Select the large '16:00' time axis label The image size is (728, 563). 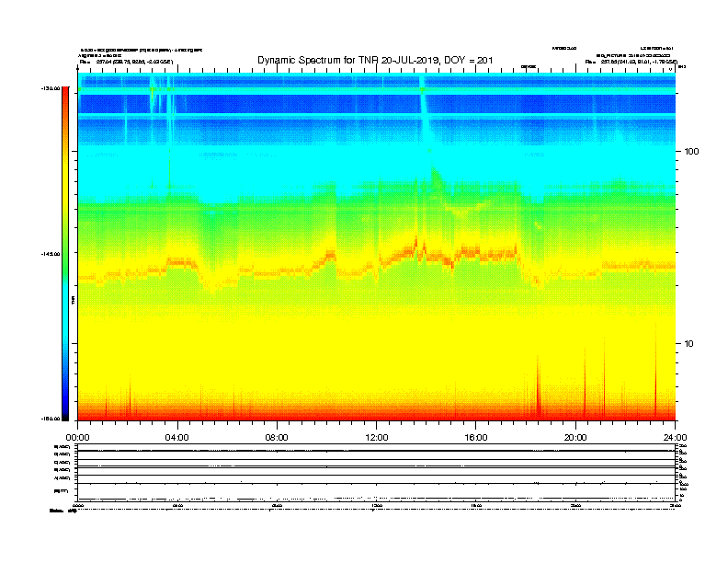point(476,438)
